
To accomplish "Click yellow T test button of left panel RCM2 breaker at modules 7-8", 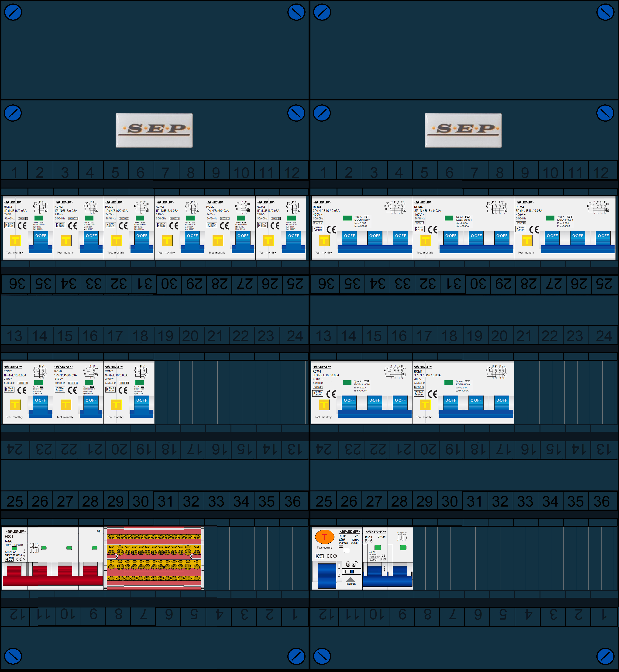I will coord(167,240).
